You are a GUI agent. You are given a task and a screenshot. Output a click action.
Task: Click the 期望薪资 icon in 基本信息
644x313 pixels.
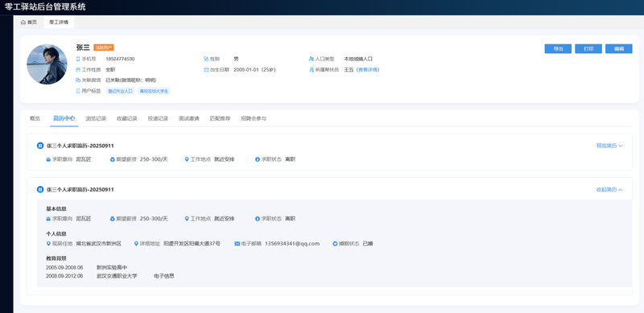[112, 219]
